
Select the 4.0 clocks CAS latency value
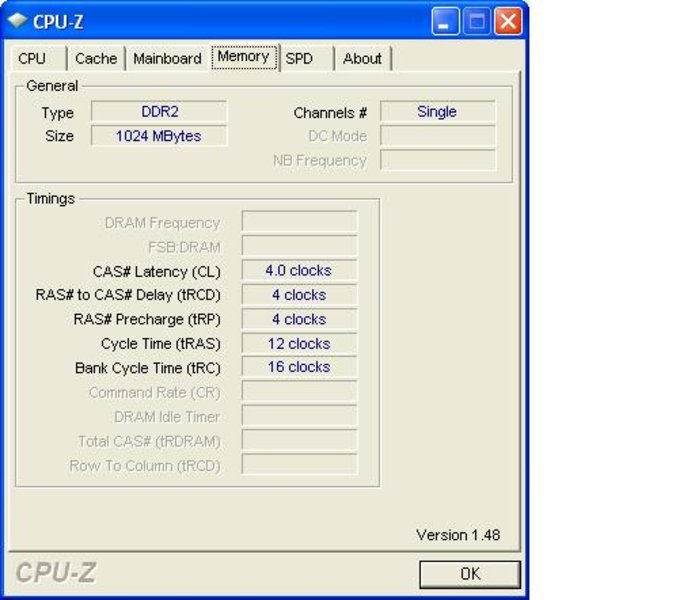[x=300, y=270]
